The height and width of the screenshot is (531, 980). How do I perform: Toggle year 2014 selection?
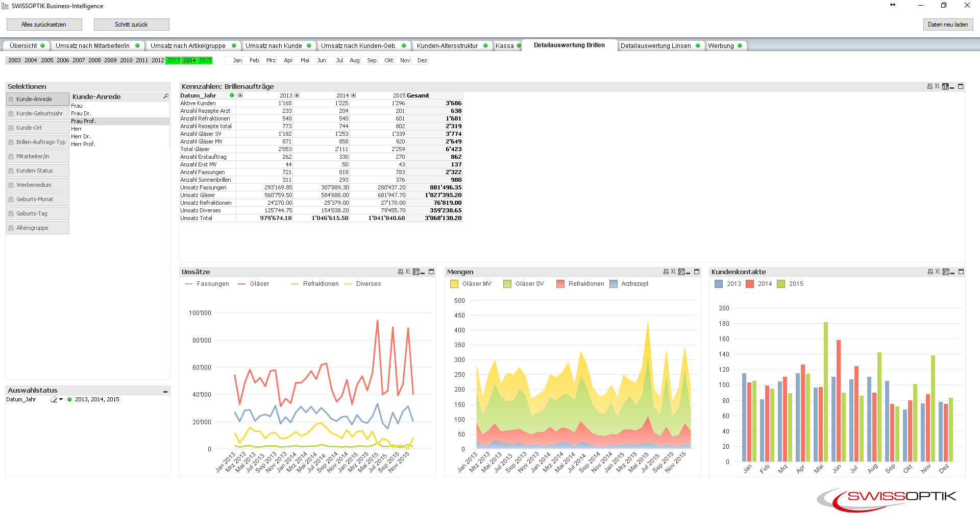(x=189, y=60)
